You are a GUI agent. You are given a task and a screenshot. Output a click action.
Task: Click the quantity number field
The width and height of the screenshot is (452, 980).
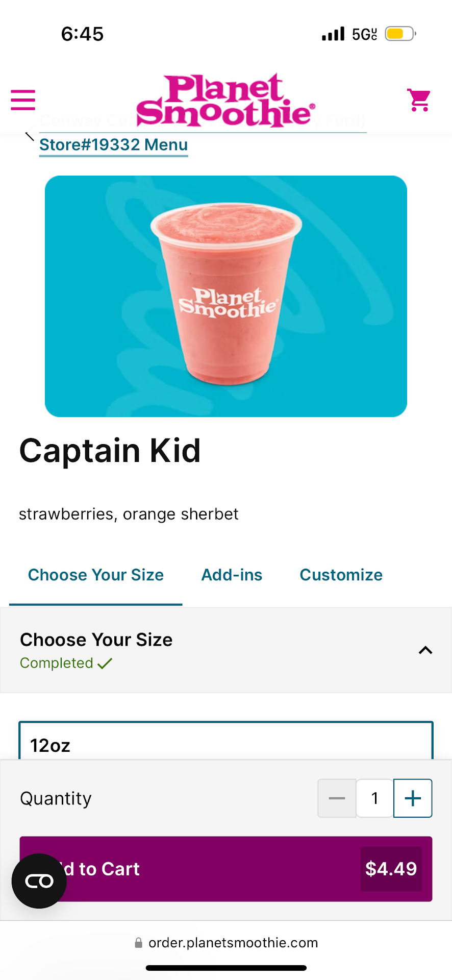(x=374, y=798)
